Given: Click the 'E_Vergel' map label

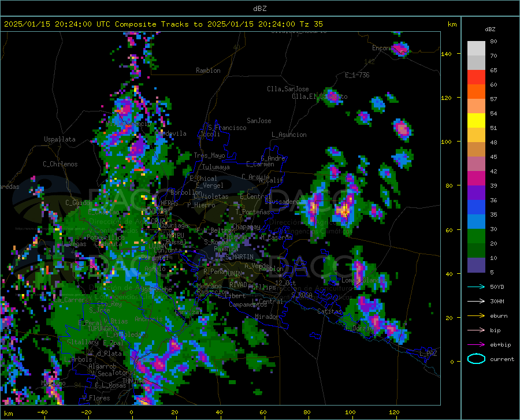Looking at the screenshot, I should coord(209,185).
